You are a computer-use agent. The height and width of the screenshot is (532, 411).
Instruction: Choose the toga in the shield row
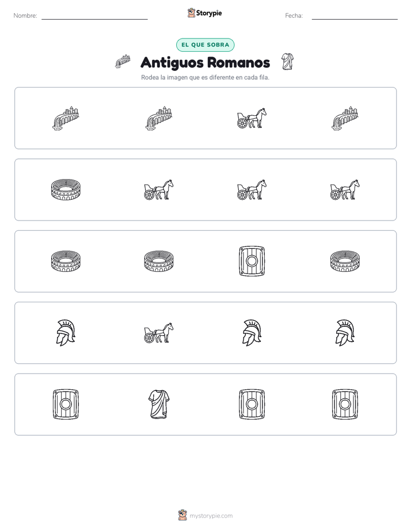[159, 404]
